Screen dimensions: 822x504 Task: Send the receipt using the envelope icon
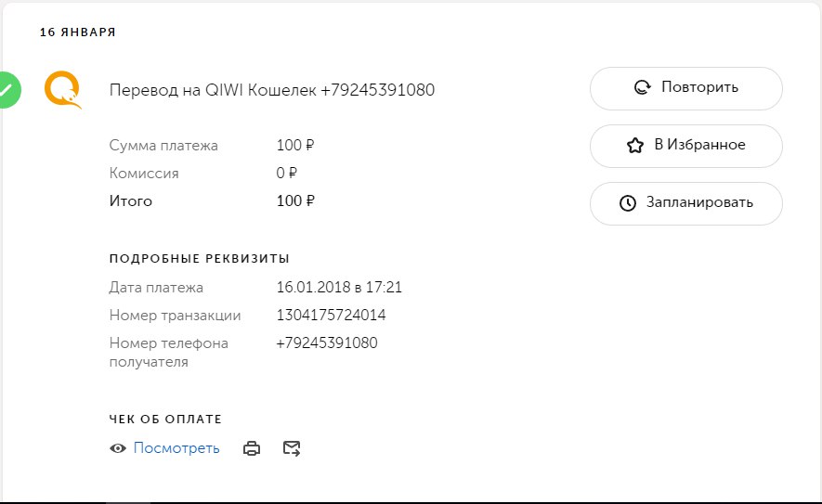292,448
